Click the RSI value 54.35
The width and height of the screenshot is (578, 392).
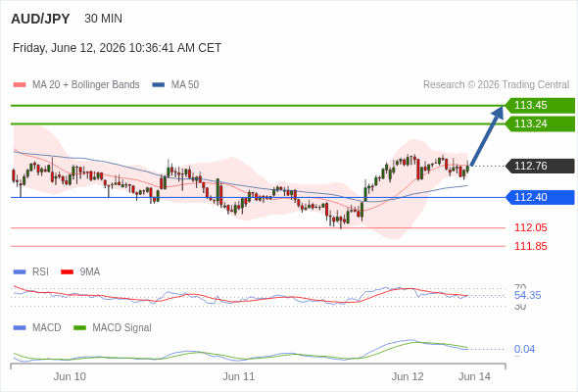[527, 295]
